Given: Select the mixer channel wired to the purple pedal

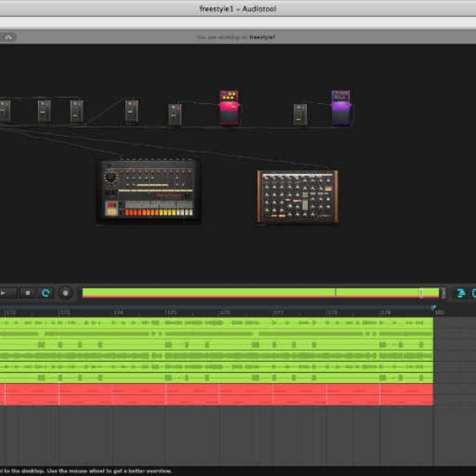Looking at the screenshot, I should pos(300,115).
